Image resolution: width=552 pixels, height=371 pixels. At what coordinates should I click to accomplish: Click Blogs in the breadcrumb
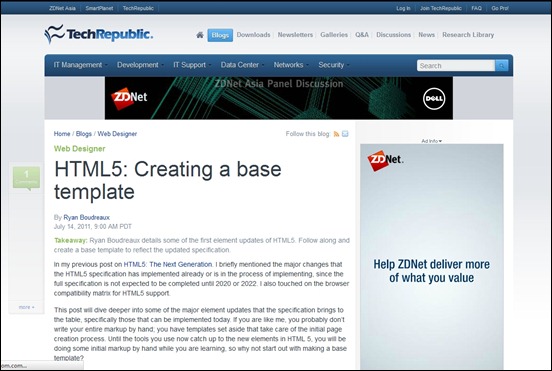click(84, 134)
